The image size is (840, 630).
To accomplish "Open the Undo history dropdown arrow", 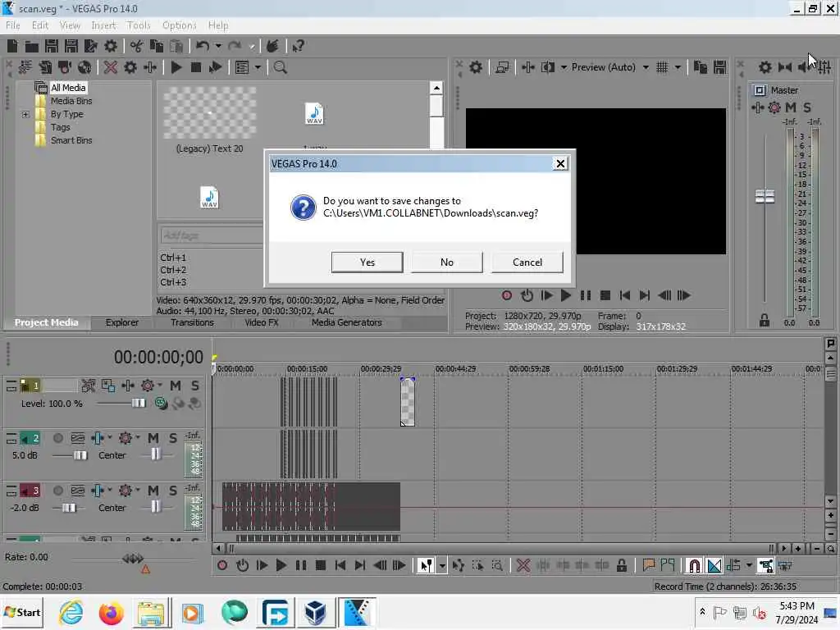I will pyautogui.click(x=218, y=46).
